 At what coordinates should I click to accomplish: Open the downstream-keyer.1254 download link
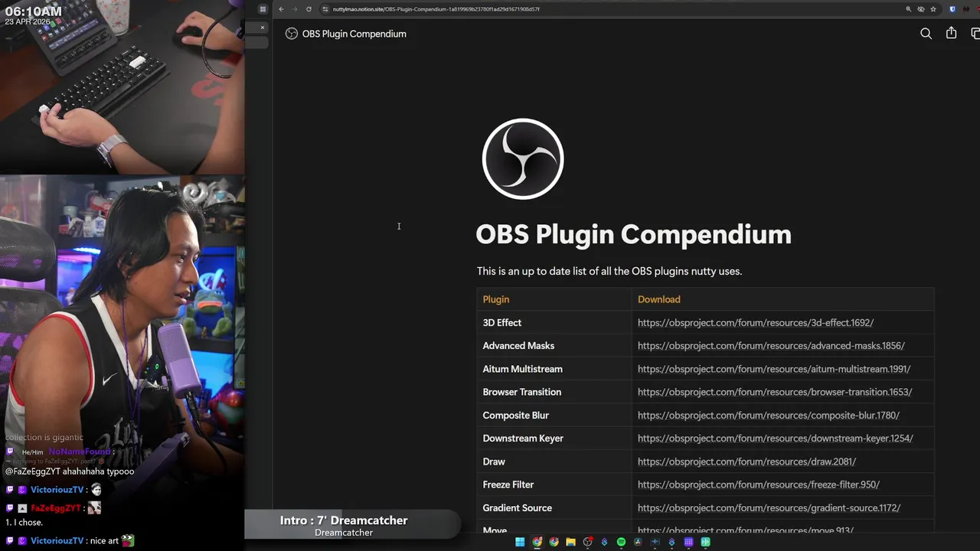click(776, 439)
